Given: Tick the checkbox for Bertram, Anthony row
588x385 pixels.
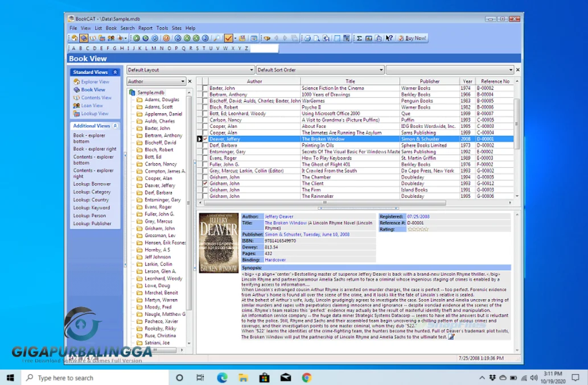Looking at the screenshot, I should point(205,94).
